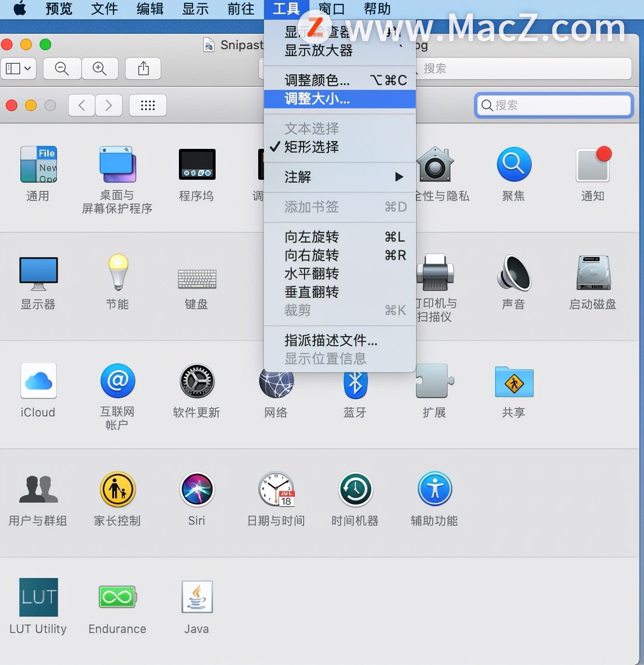Click the System Preferences search field
Viewport: 644px width, 665px height.
click(554, 105)
